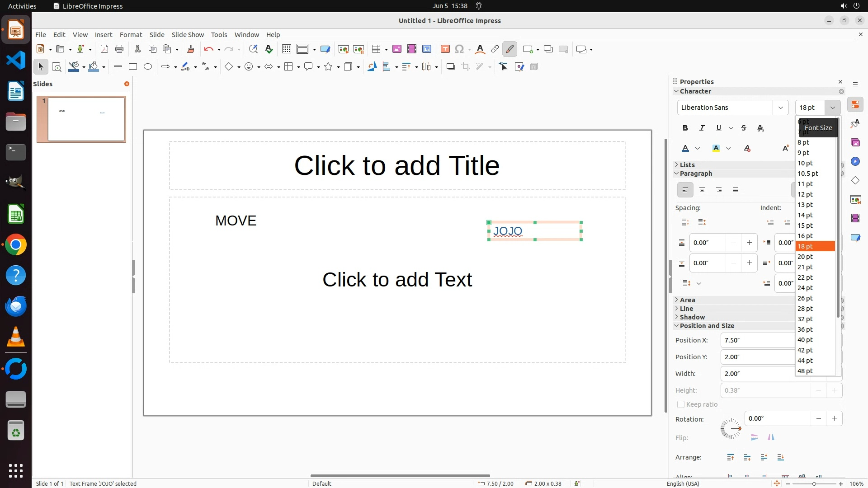The height and width of the screenshot is (488, 868).
Task: Click the Shadow toggle icon in toolbar
Action: tap(450, 67)
